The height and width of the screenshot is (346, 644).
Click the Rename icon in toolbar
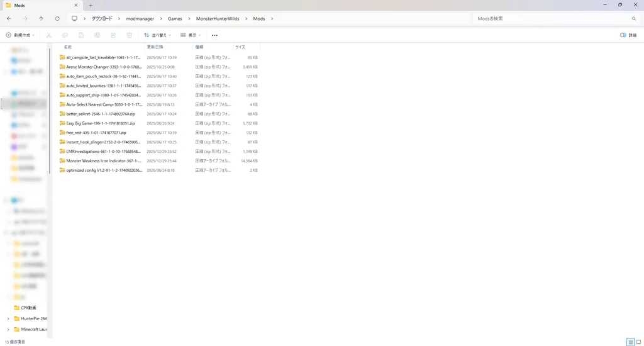[97, 35]
